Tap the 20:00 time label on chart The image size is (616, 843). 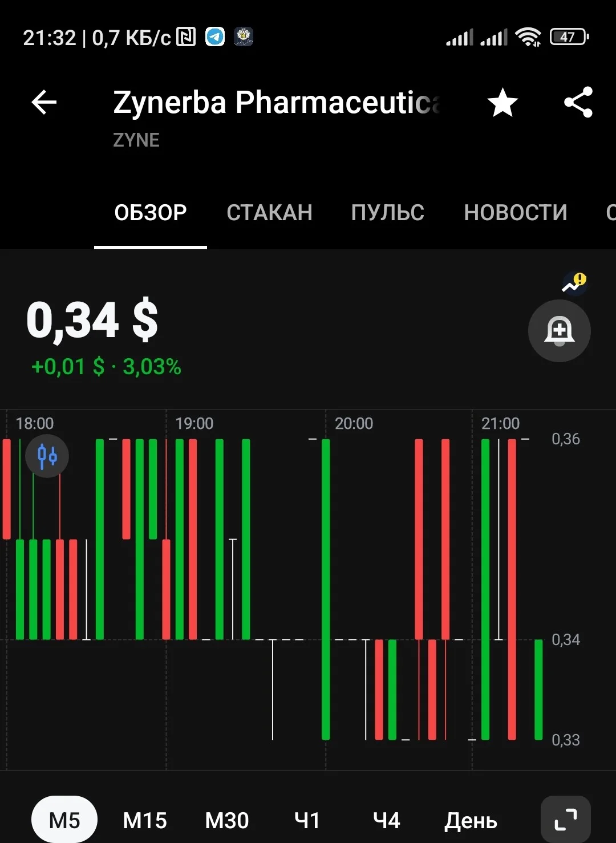pos(354,424)
